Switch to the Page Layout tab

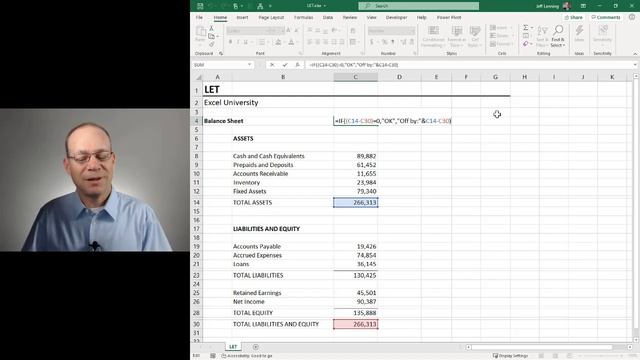click(271, 18)
